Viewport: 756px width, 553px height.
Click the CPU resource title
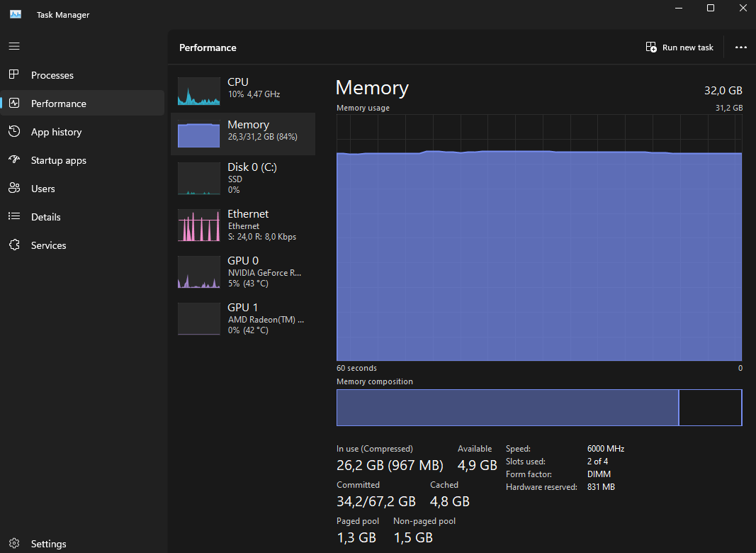(237, 82)
